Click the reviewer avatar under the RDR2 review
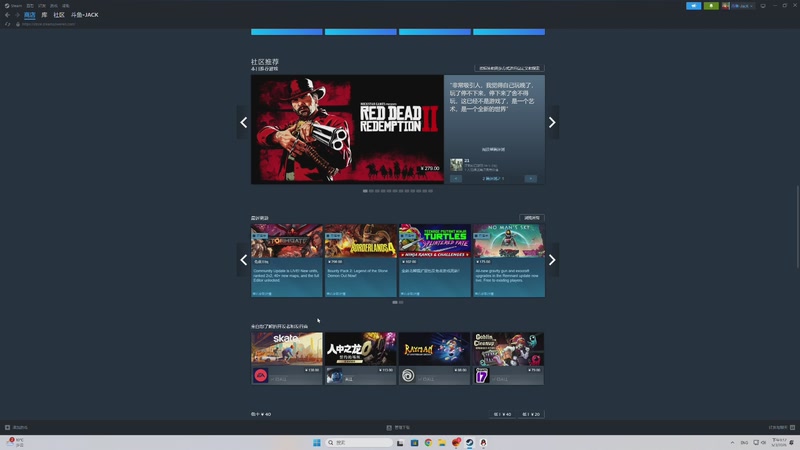 coord(456,164)
